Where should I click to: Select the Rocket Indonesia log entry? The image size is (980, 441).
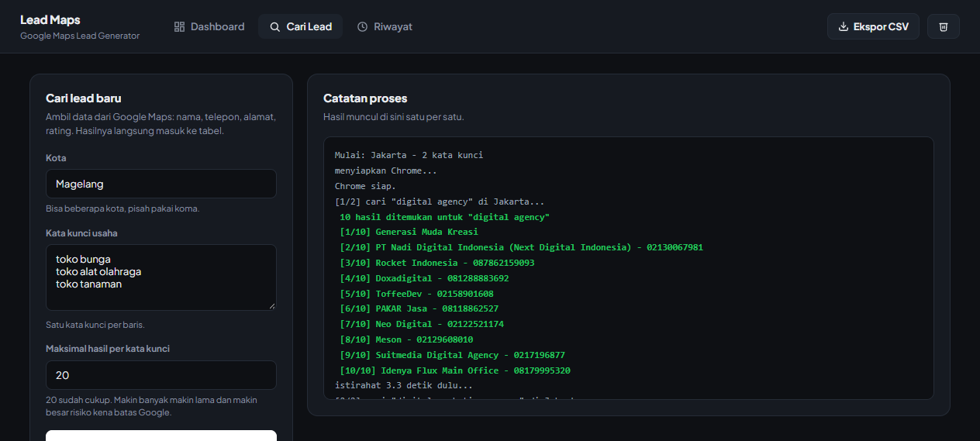[x=437, y=263]
